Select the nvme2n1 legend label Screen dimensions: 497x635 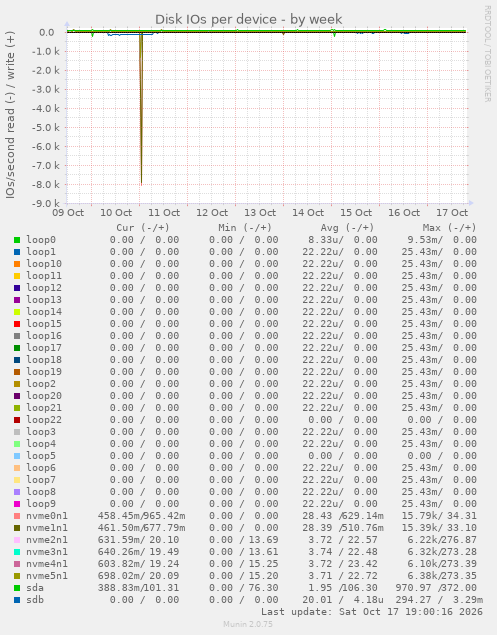click(47, 540)
